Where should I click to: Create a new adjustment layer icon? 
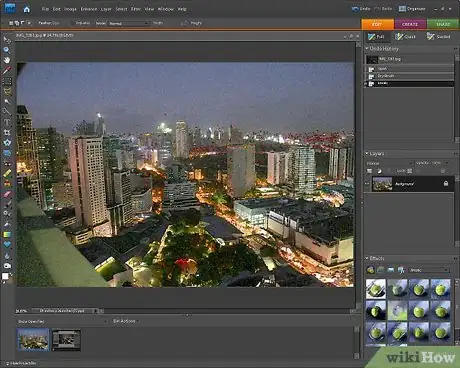click(379, 171)
